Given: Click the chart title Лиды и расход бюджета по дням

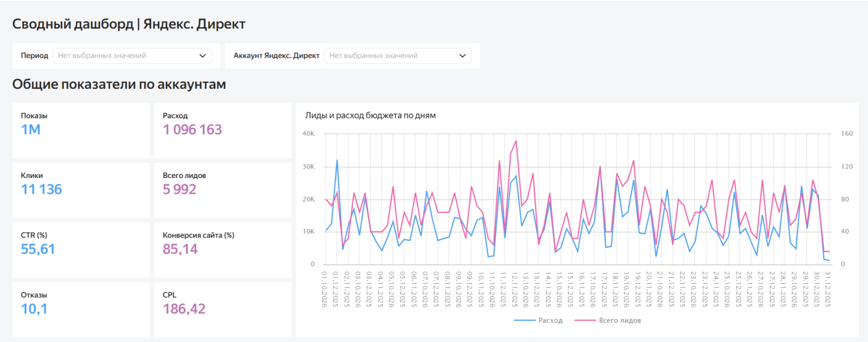Looking at the screenshot, I should tap(370, 115).
